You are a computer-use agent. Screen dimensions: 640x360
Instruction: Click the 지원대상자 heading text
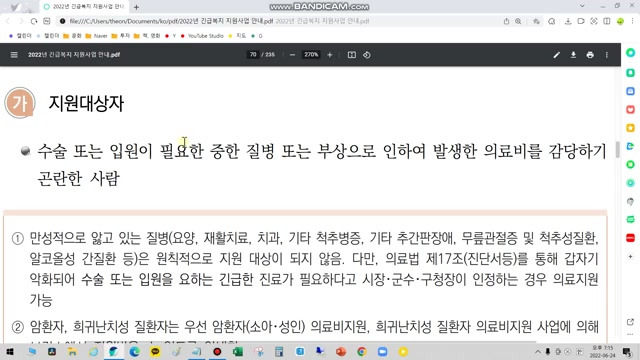point(86,103)
